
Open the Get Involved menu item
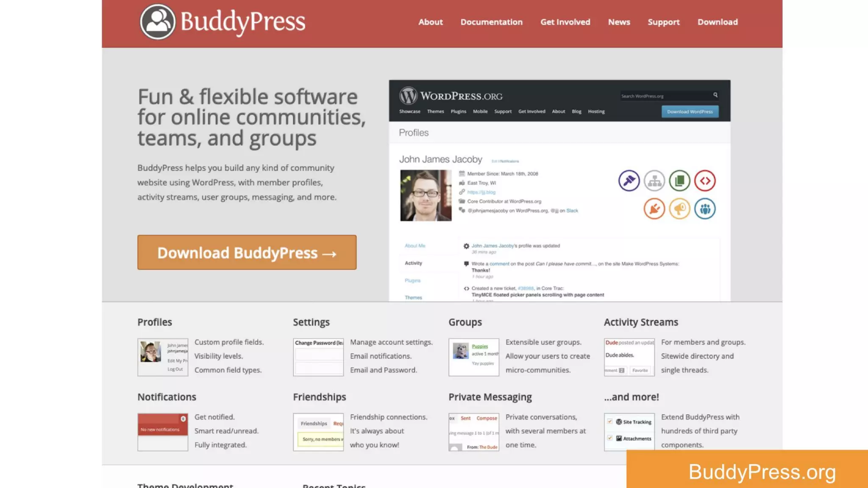565,22
